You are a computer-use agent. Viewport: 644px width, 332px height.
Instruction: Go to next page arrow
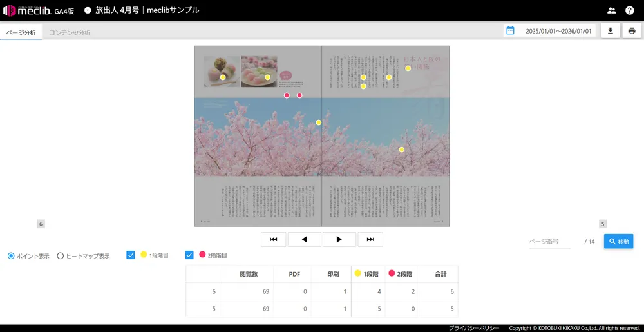(x=339, y=239)
